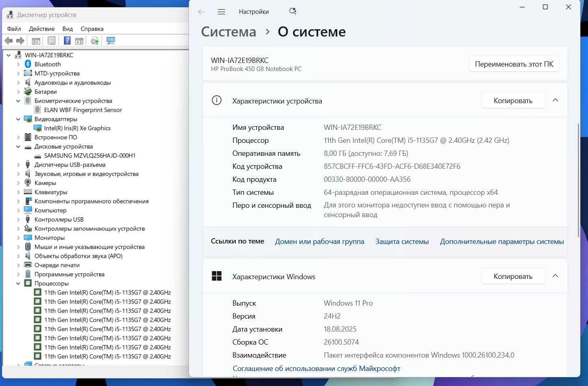Select the Камеры camera icon
Screen dimensions: 588x386
(x=28, y=183)
